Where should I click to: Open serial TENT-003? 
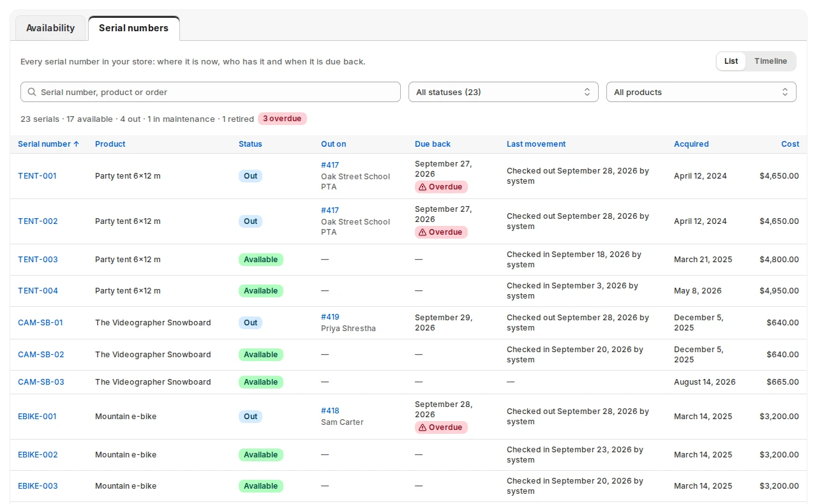(x=38, y=260)
